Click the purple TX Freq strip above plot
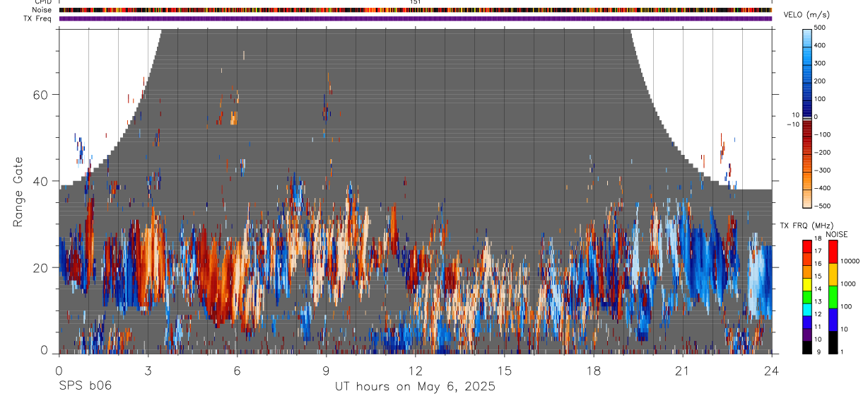The height and width of the screenshot is (401, 868). tap(415, 18)
